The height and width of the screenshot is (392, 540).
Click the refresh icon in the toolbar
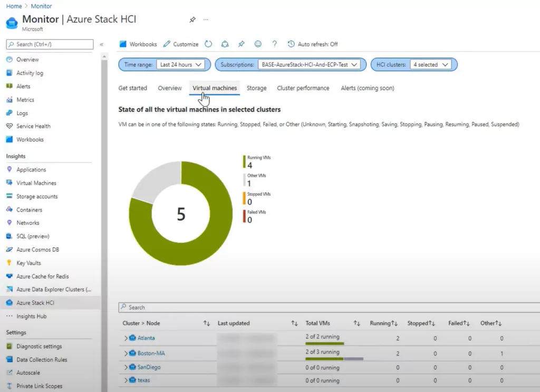(208, 44)
